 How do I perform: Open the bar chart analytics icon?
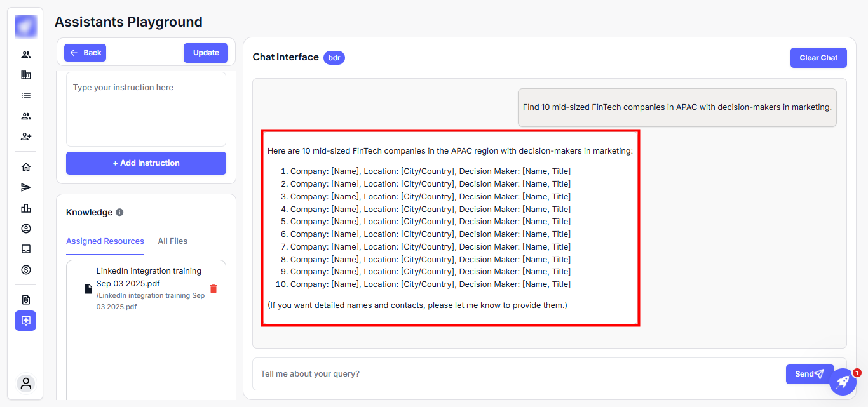tap(26, 208)
